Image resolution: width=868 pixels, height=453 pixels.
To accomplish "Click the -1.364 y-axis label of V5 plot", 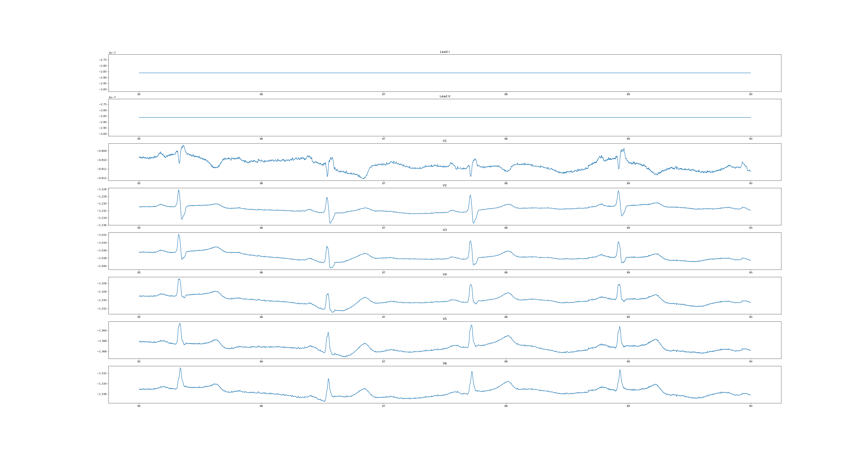I will click(x=102, y=331).
